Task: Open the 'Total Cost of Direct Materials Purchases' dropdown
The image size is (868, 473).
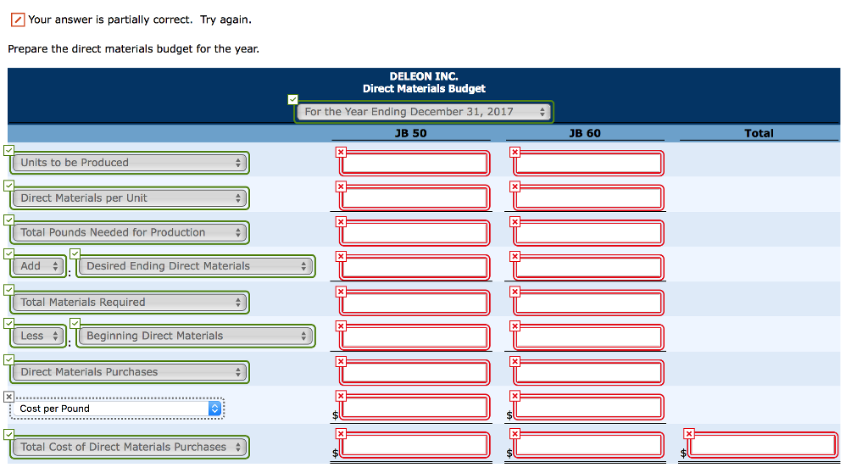Action: 130,447
